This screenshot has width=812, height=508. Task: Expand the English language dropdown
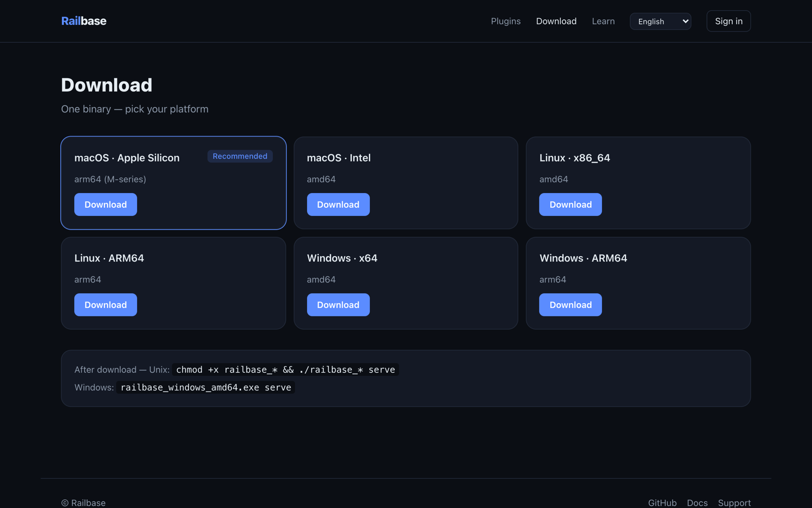[660, 21]
